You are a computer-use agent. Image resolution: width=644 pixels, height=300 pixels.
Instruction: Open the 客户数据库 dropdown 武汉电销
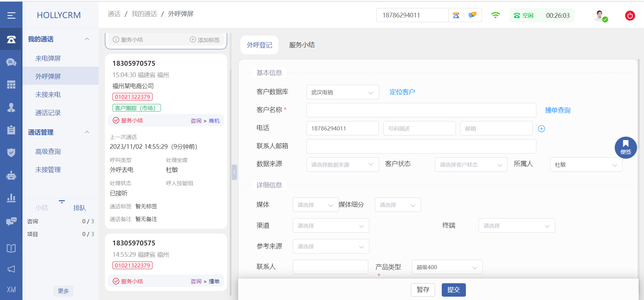click(x=342, y=92)
